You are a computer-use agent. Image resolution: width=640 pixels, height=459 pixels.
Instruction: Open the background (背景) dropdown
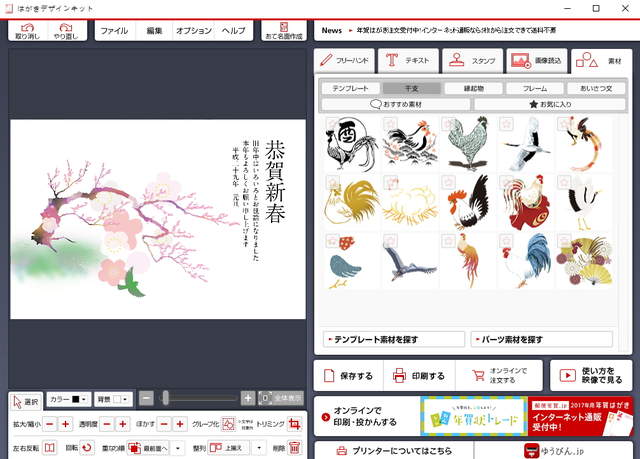113,399
